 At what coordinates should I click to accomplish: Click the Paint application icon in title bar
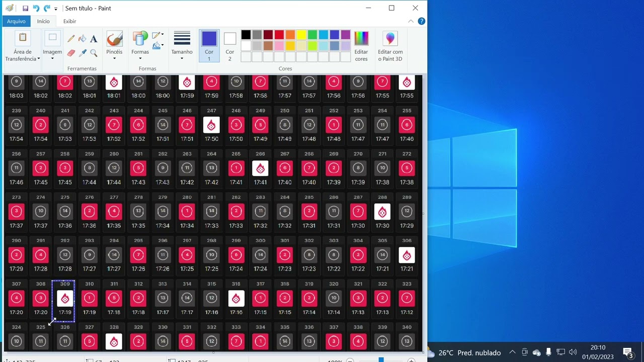9,8
